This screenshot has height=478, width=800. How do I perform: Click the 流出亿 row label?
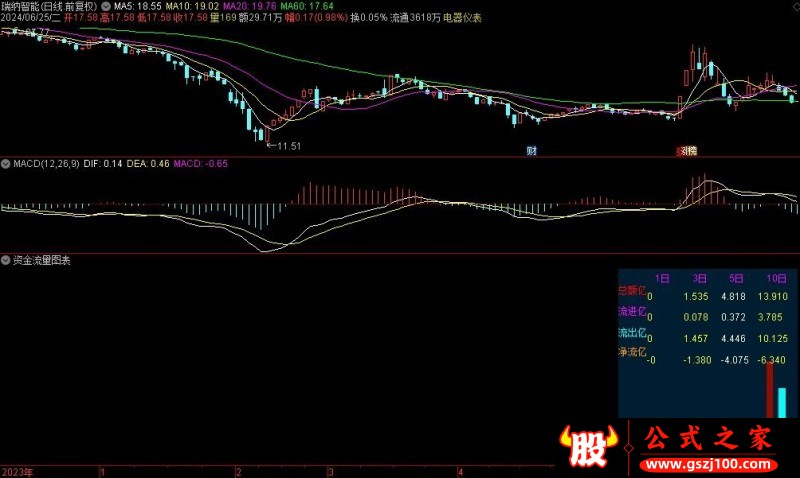pyautogui.click(x=632, y=333)
